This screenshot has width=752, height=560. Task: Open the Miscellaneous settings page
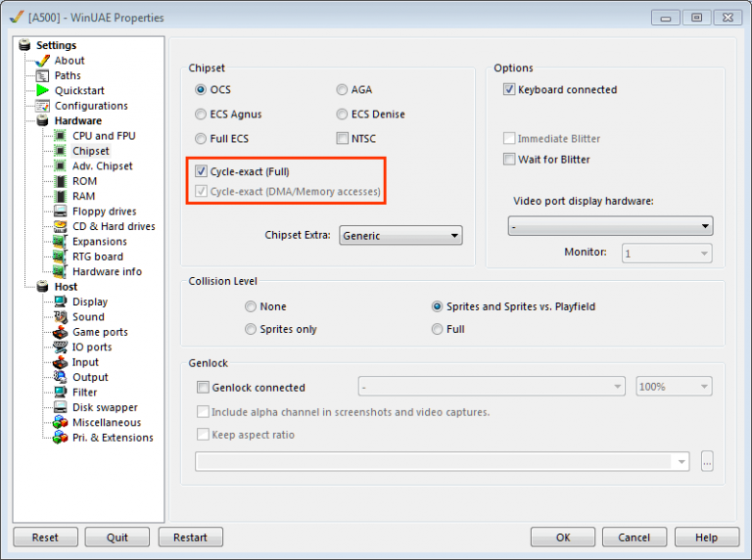point(106,423)
